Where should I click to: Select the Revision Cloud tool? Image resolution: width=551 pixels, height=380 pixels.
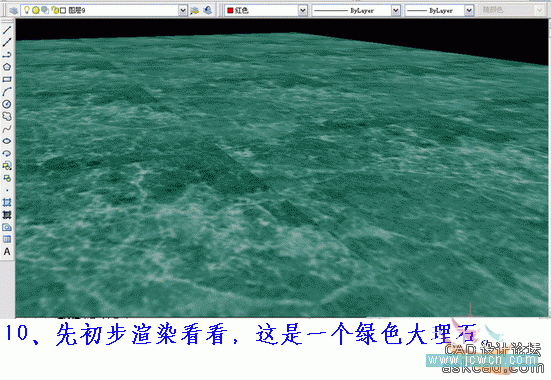[7, 116]
